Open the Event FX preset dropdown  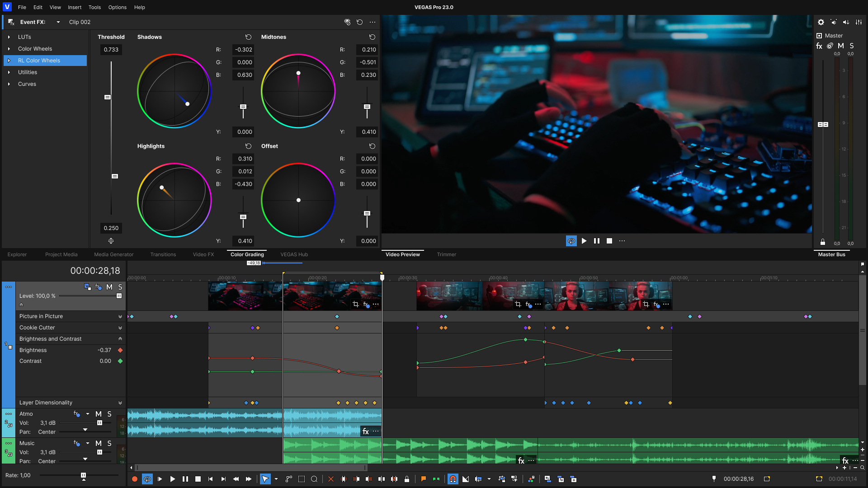[58, 22]
